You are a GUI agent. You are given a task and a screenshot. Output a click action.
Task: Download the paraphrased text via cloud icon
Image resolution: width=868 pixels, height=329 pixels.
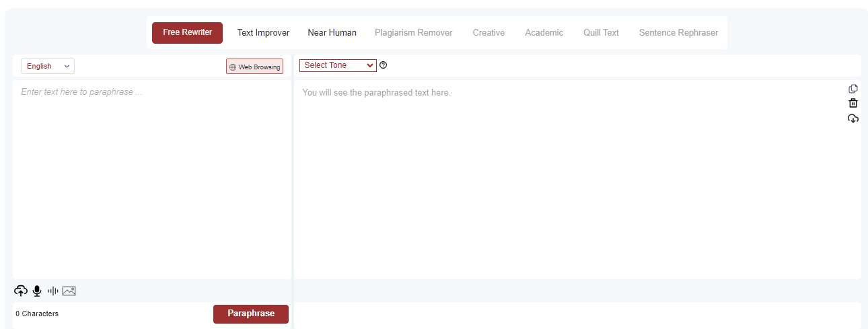pyautogui.click(x=853, y=118)
